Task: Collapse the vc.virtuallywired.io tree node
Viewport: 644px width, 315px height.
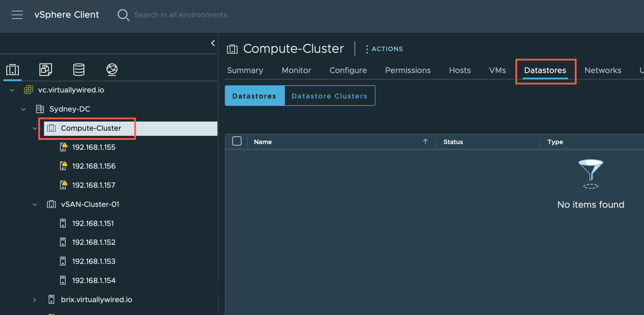Action: coord(12,90)
